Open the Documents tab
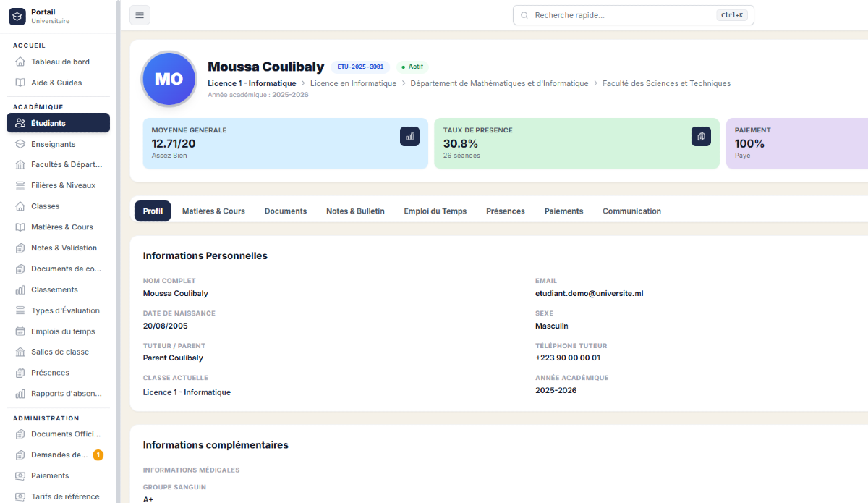Viewport: 868px width, 503px height. [x=286, y=211]
